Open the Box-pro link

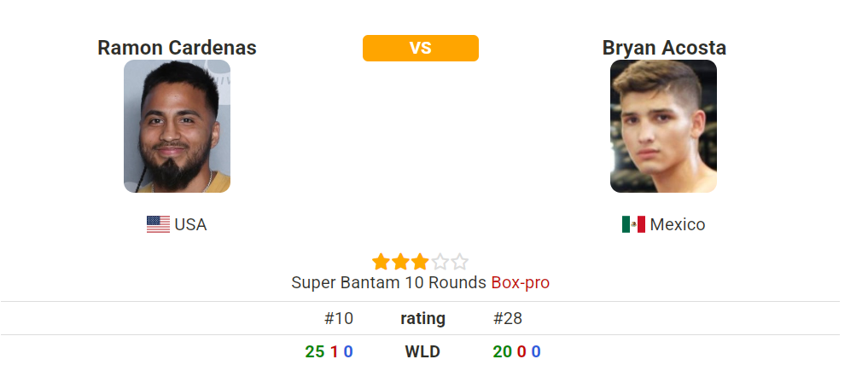tap(521, 282)
